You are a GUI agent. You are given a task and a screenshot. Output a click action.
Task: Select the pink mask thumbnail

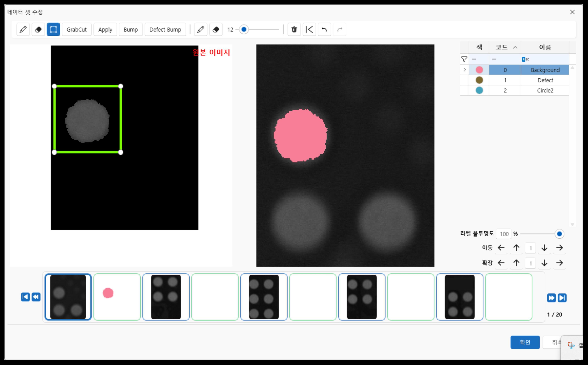[x=117, y=297]
